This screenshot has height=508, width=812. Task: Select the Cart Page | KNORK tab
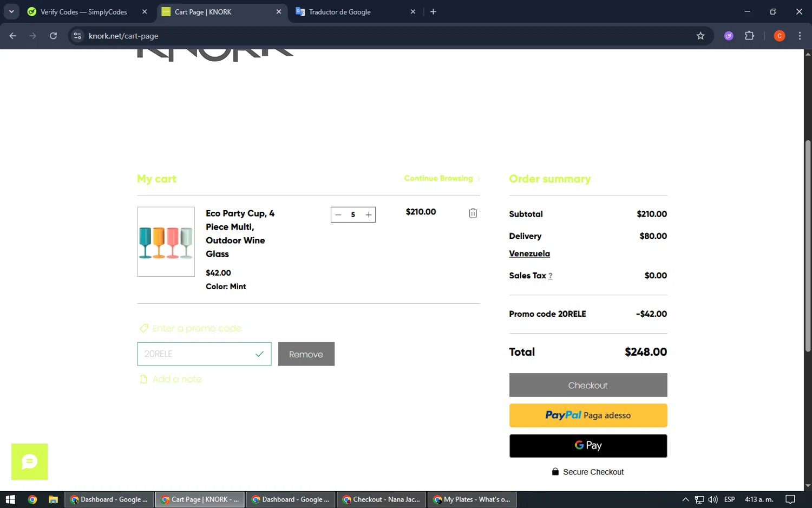click(203, 12)
